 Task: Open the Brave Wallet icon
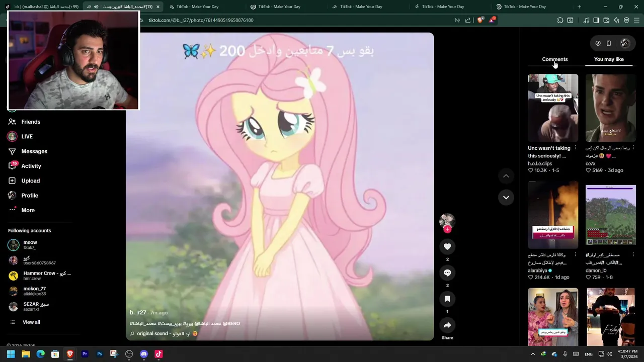coord(606,20)
